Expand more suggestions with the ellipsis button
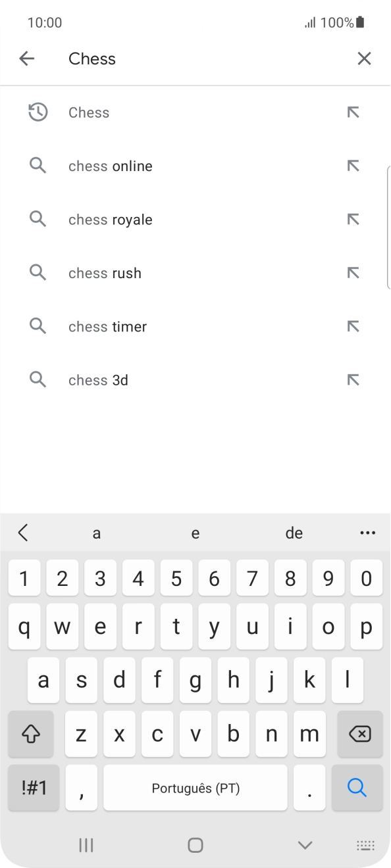 click(x=367, y=533)
